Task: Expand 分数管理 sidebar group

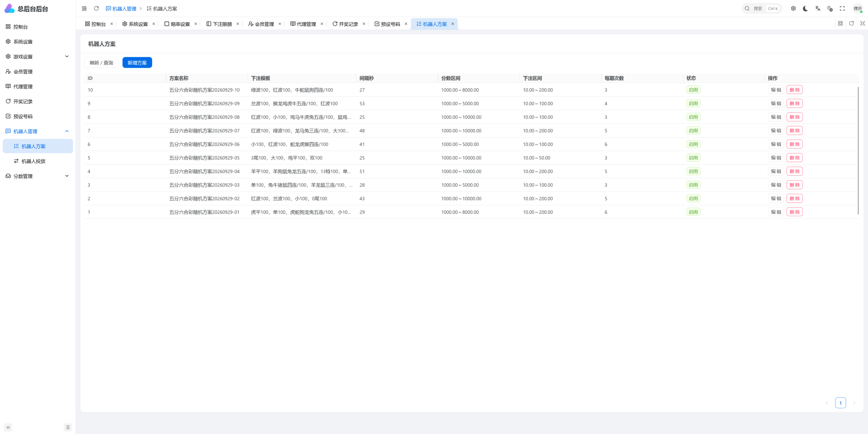Action: pos(38,176)
